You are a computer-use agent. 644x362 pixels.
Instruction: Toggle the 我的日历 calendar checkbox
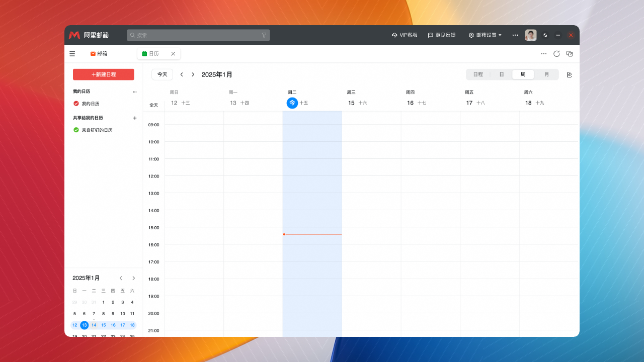(x=76, y=104)
